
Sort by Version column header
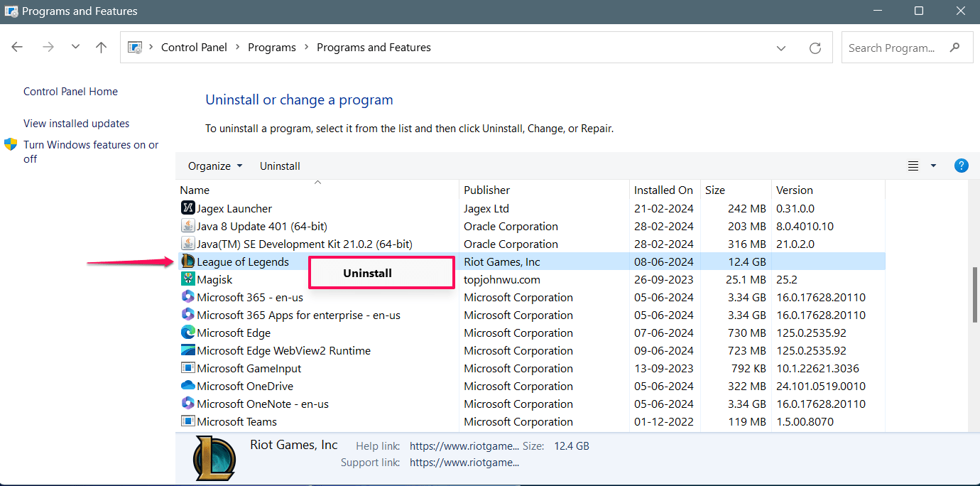[828, 190]
